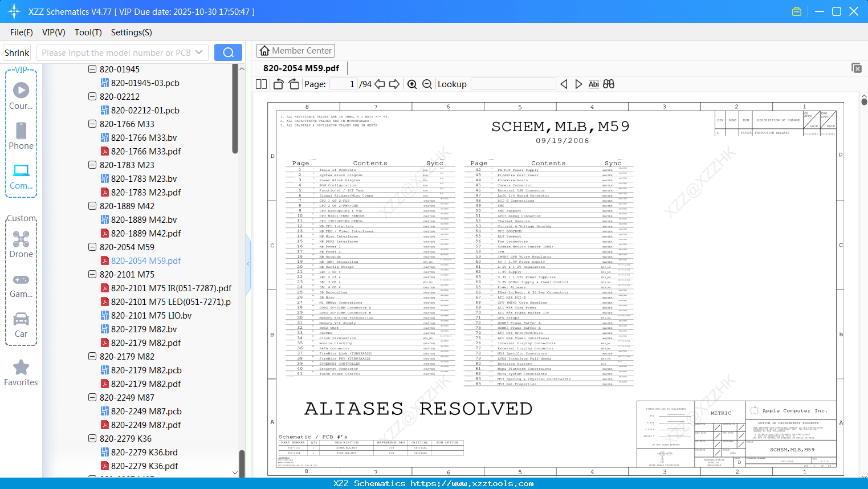This screenshot has height=489, width=868.
Task: Open 820-01945-03.pcb file
Action: 140,83
